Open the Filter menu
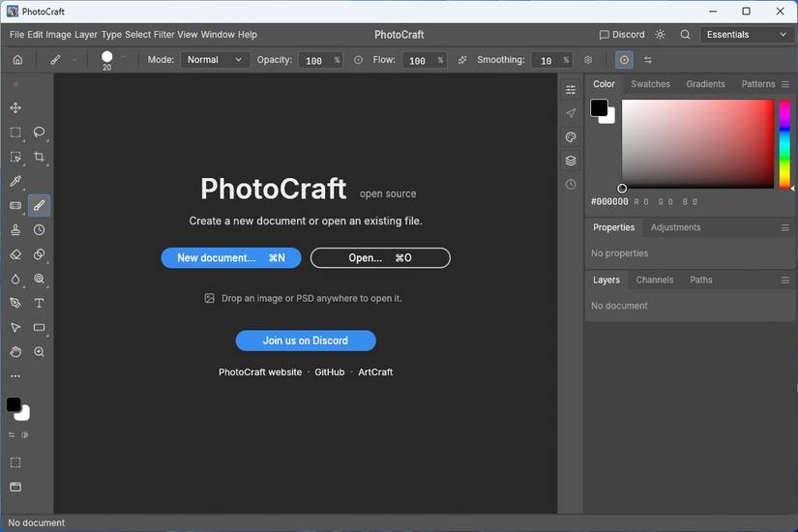Screen dimensions: 798x532 [163, 35]
